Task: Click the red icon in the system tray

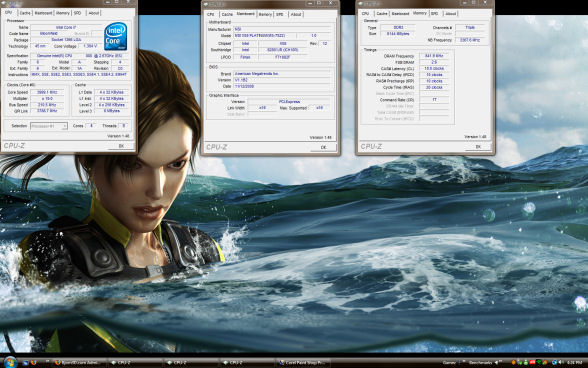Action: 532,363
